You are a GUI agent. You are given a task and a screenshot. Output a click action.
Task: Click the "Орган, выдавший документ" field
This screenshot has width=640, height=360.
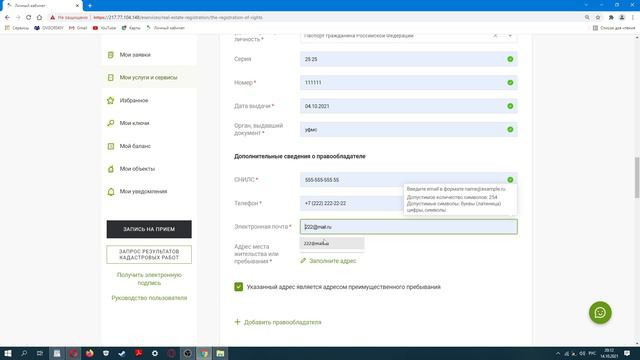point(409,129)
